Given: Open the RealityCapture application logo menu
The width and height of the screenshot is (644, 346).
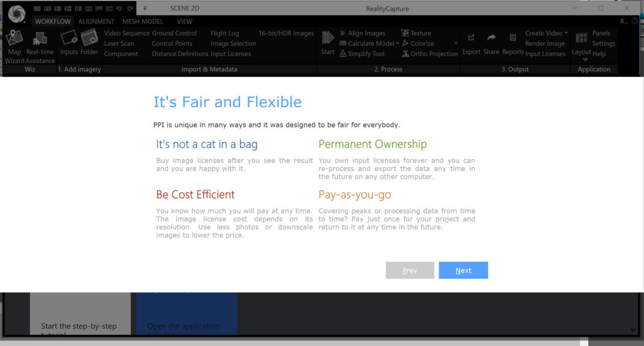Looking at the screenshot, I should (16, 13).
